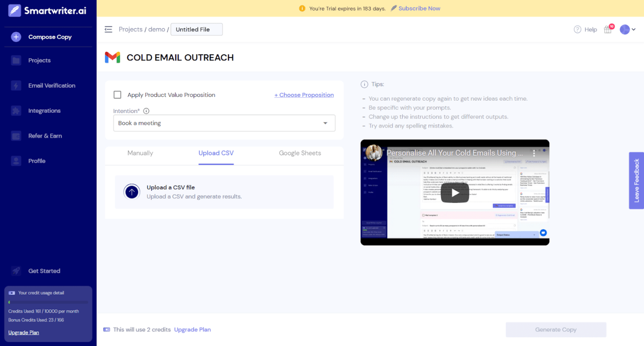644x346 pixels.
Task: Click Subscribe Now in the trial banner
Action: click(x=419, y=8)
